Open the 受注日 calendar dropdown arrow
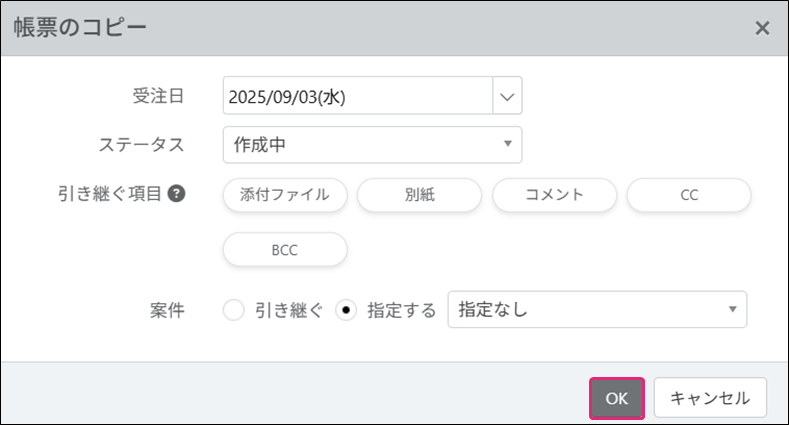This screenshot has width=789, height=425. [x=507, y=97]
